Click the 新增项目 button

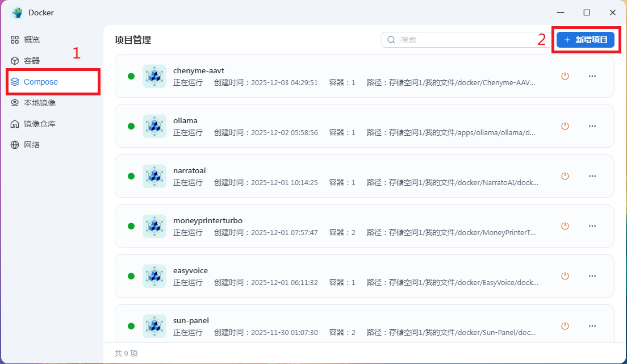586,40
